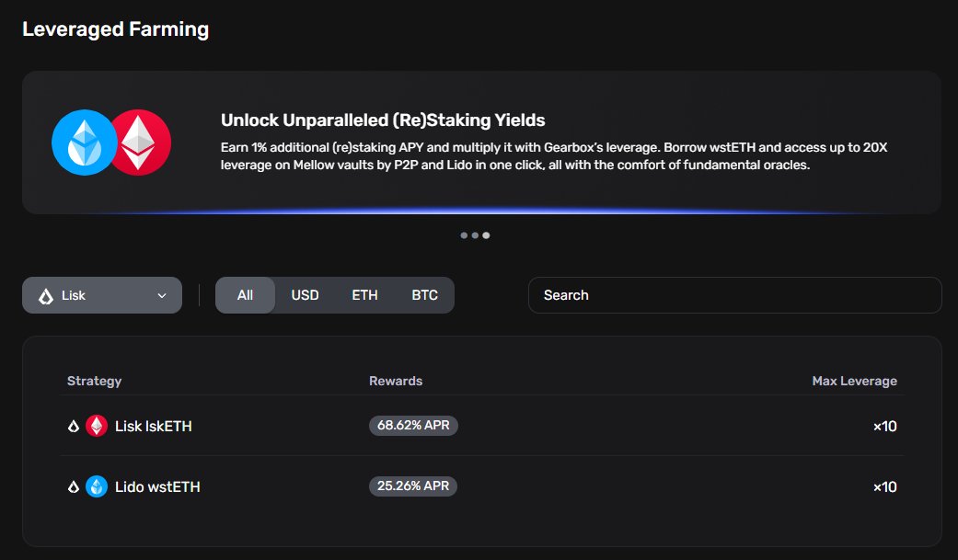958x560 pixels.
Task: Click ×10 leverage in Lido wstETH row
Action: pos(884,486)
